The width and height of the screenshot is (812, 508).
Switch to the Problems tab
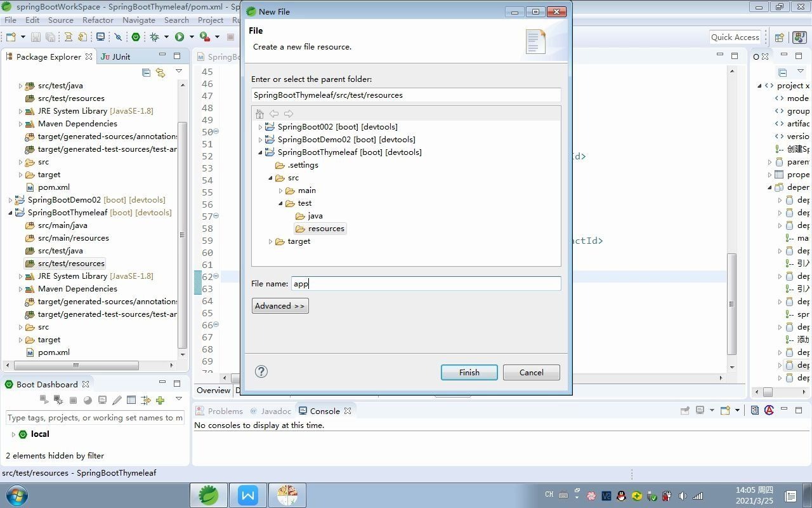(219, 411)
